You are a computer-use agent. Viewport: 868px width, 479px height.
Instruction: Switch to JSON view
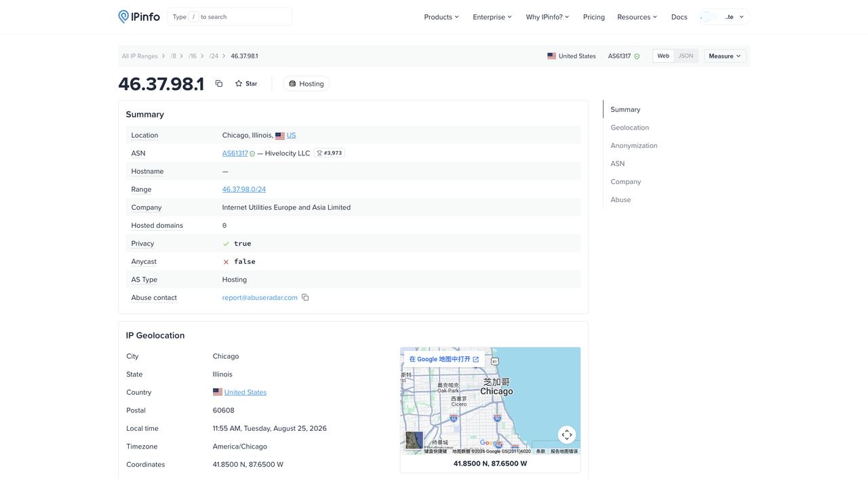[x=686, y=56]
